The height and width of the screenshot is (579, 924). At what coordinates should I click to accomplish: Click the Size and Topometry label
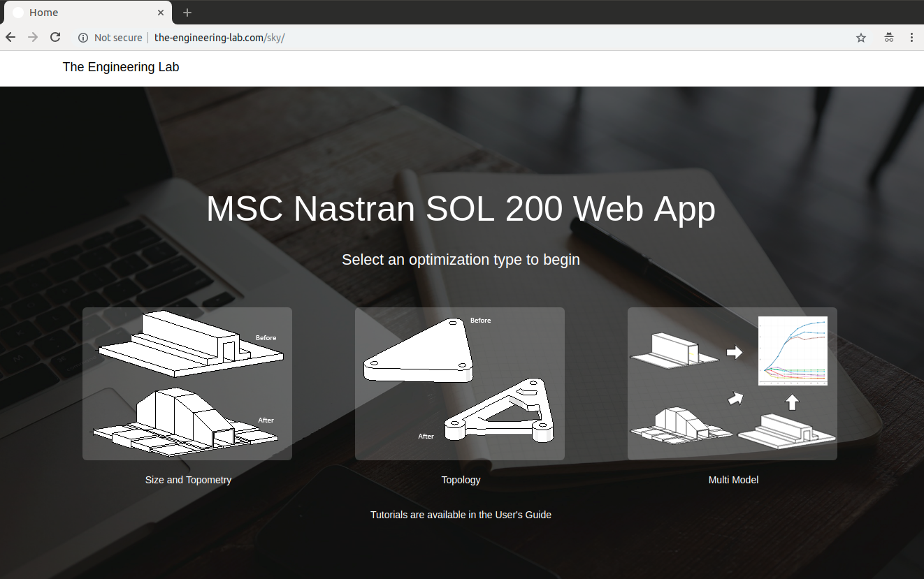188,480
